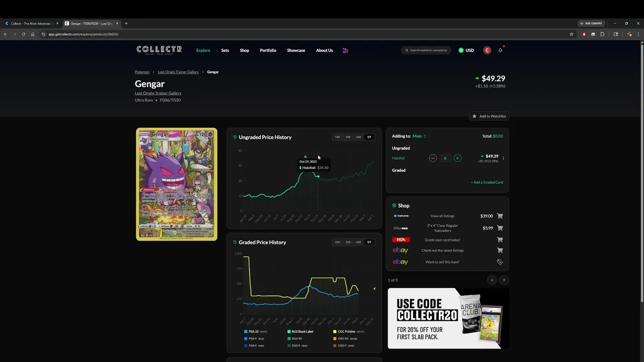
Task: Open the three-dot menu beside Holofoil price
Action: point(503,158)
